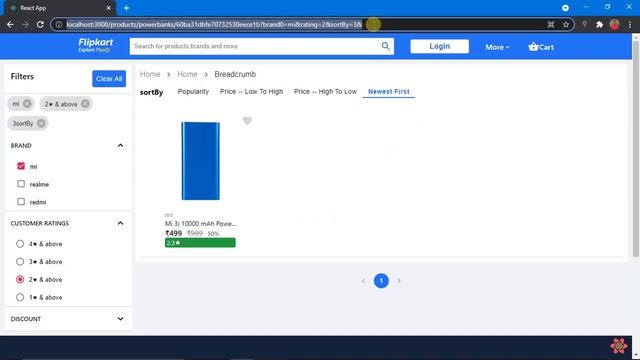
Task: Check the redmi brand checkbox
Action: click(21, 201)
